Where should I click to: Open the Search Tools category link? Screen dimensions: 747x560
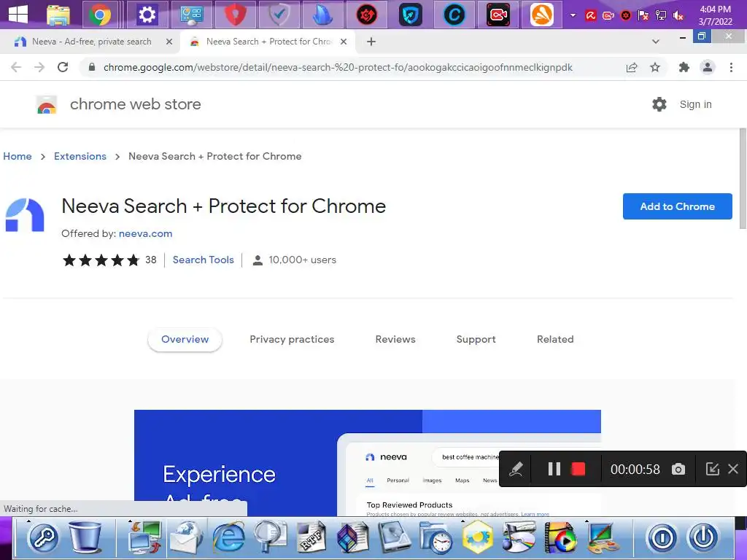[204, 260]
